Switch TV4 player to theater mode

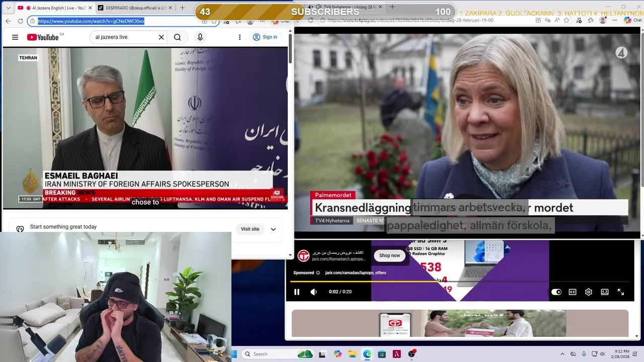605,292
